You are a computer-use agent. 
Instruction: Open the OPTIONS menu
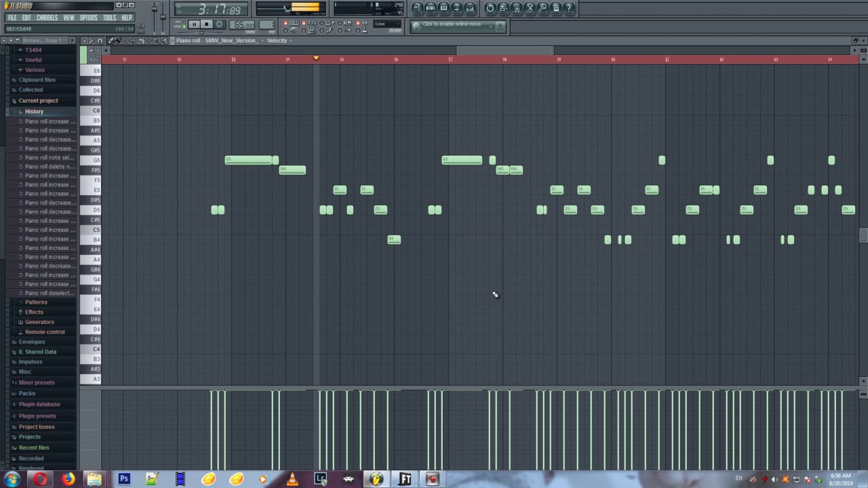click(89, 18)
